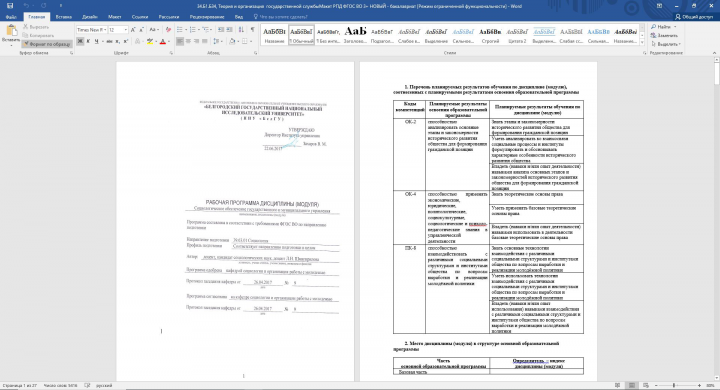Collapse the ribbon
Viewport: 720px width, 390px height.
click(714, 53)
